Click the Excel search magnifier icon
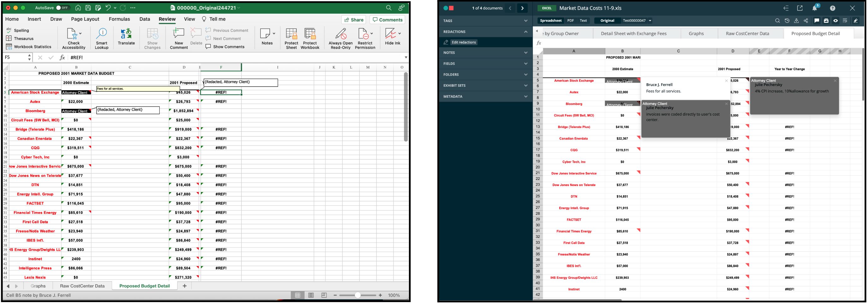 coord(389,8)
